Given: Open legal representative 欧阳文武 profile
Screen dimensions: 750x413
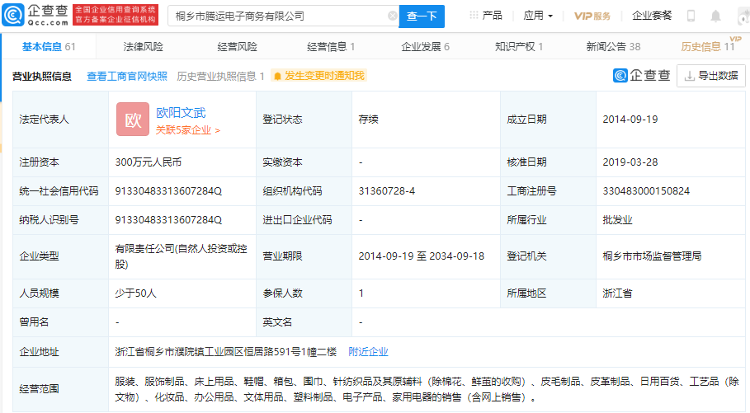Looking at the screenshot, I should click(181, 113).
